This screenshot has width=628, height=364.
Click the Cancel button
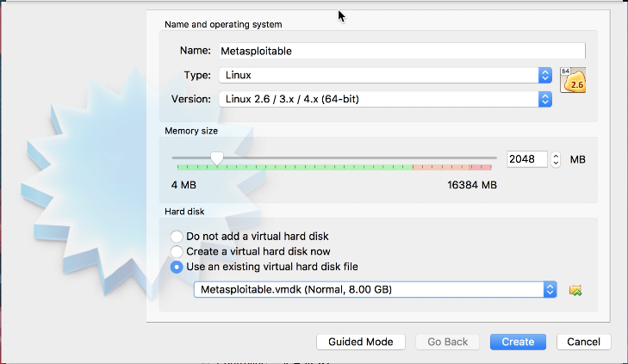pos(583,342)
